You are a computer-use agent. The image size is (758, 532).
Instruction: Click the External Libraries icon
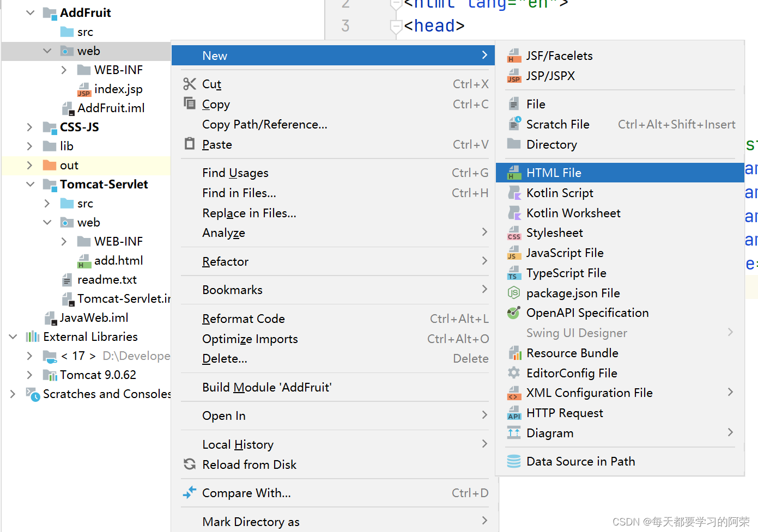click(33, 337)
